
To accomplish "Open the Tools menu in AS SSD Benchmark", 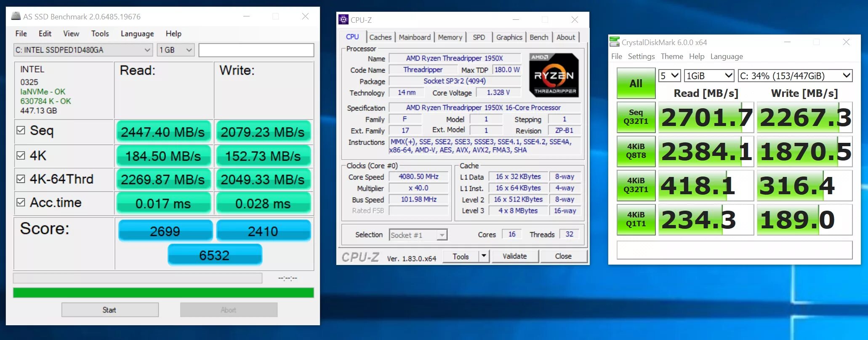I will click(x=100, y=34).
